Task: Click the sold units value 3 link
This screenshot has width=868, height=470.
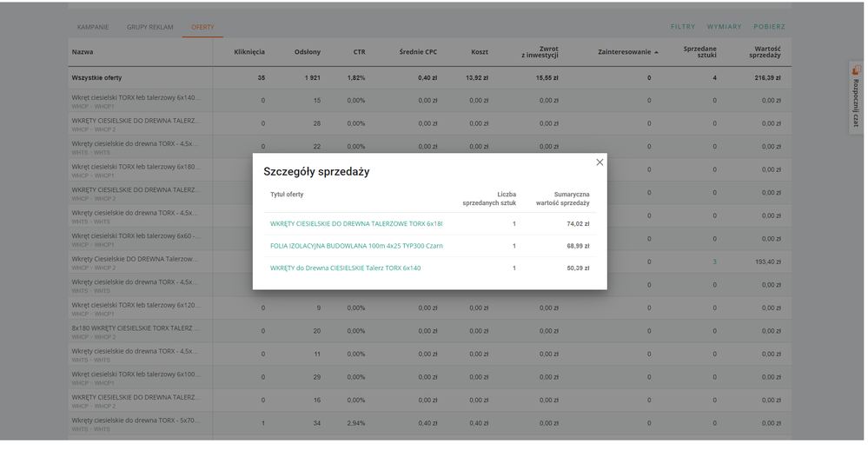Action: click(x=714, y=261)
